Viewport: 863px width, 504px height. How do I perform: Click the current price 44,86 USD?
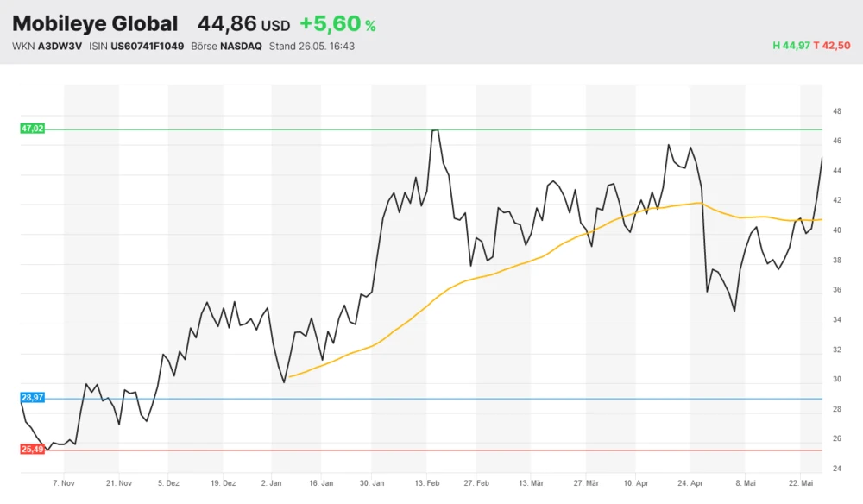point(243,24)
